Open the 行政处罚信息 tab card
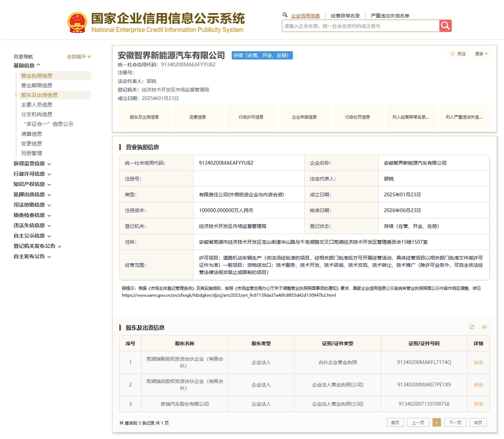Image resolution: width=504 pixels, height=439 pixels. coord(357,117)
